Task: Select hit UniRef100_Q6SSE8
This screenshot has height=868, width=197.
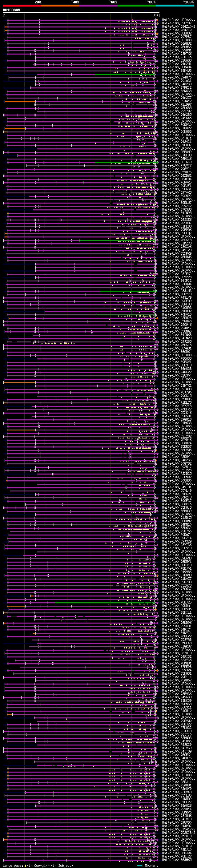Action: (177, 240)
